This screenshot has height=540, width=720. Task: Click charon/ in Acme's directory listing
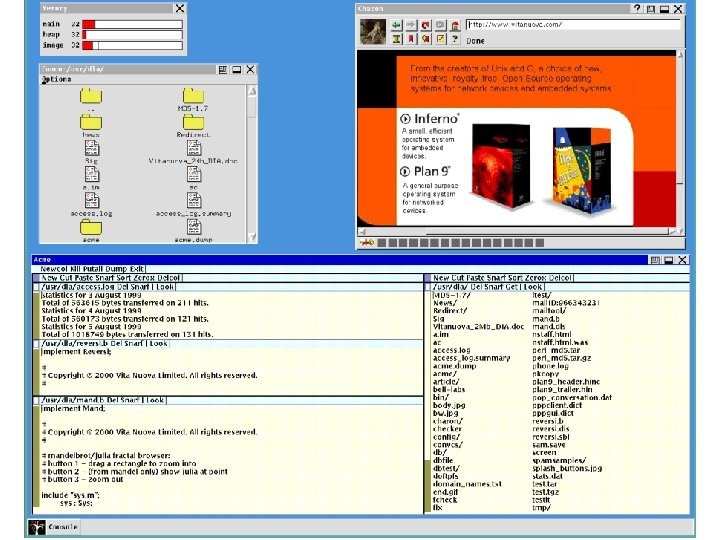click(x=448, y=421)
